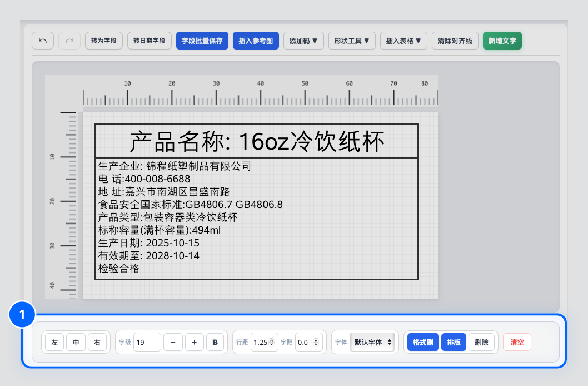
Task: Insert reference image via 插入参考图
Action: point(256,40)
